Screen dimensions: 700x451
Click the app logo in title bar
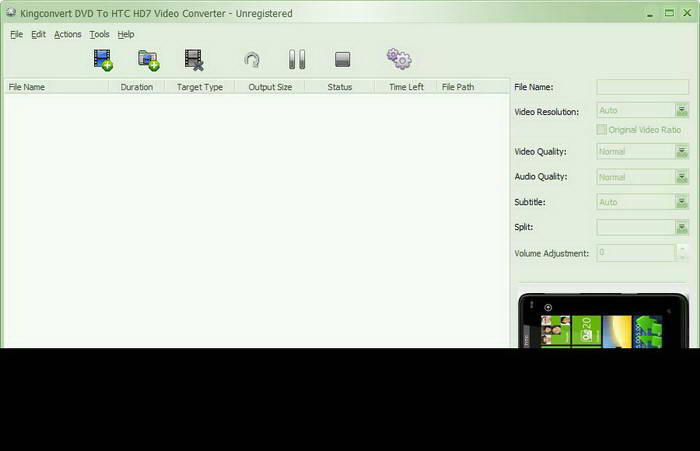(x=11, y=13)
